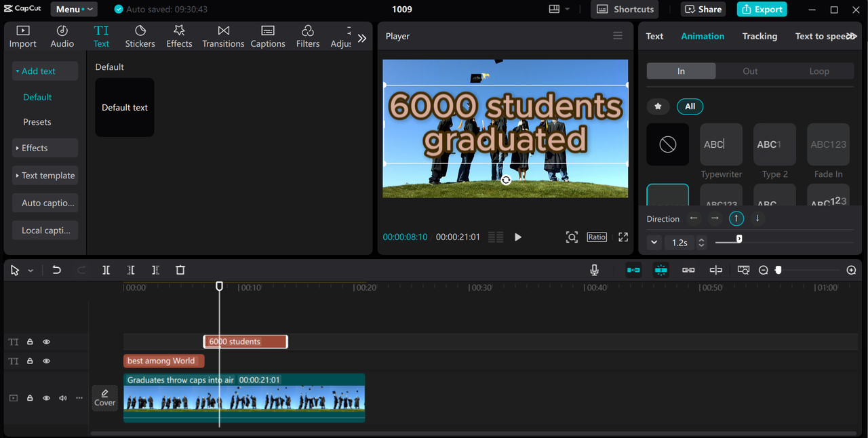Click the 1.2s duration field
This screenshot has width=868, height=438.
[680, 242]
